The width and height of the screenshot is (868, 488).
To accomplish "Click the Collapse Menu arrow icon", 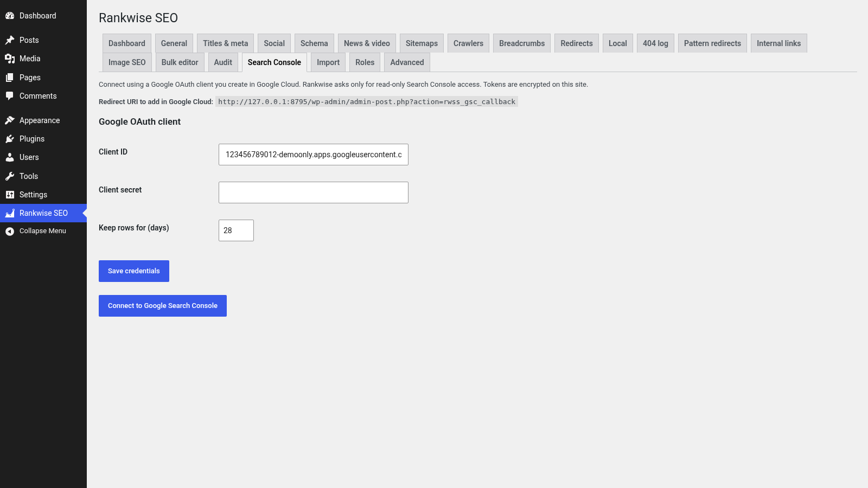I will point(10,231).
